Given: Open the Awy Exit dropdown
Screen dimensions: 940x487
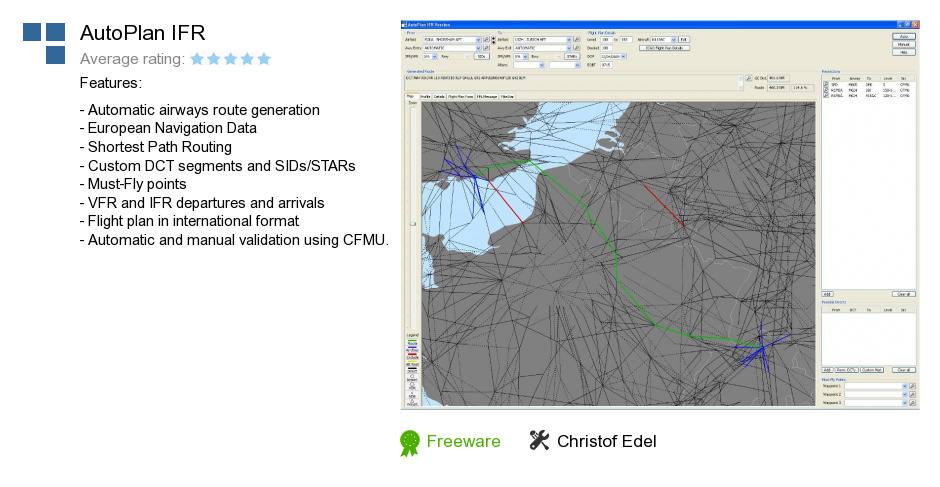Looking at the screenshot, I should coord(569,48).
